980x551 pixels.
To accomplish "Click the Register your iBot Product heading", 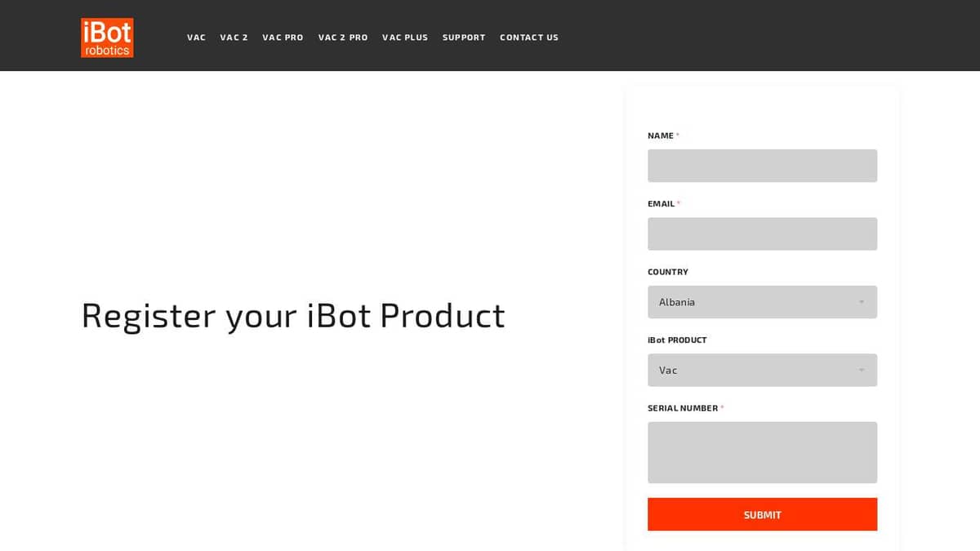I will (292, 315).
